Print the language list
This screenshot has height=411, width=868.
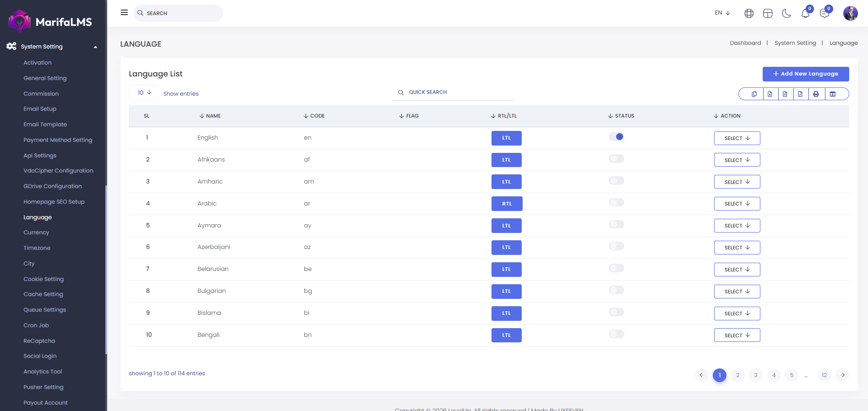tap(816, 94)
